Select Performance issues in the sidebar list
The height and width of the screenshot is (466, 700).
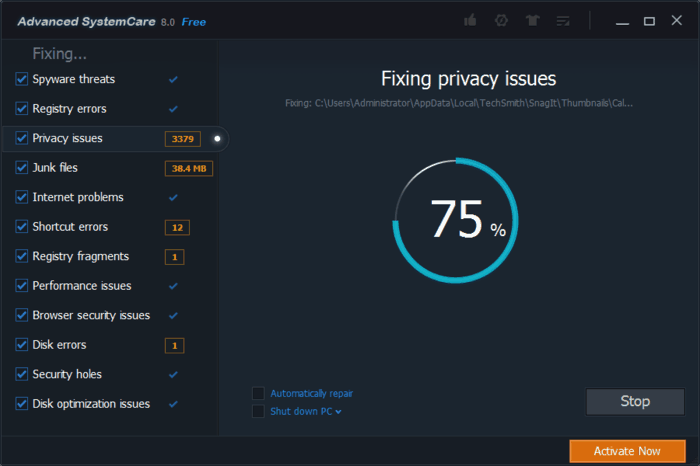pyautogui.click(x=81, y=286)
